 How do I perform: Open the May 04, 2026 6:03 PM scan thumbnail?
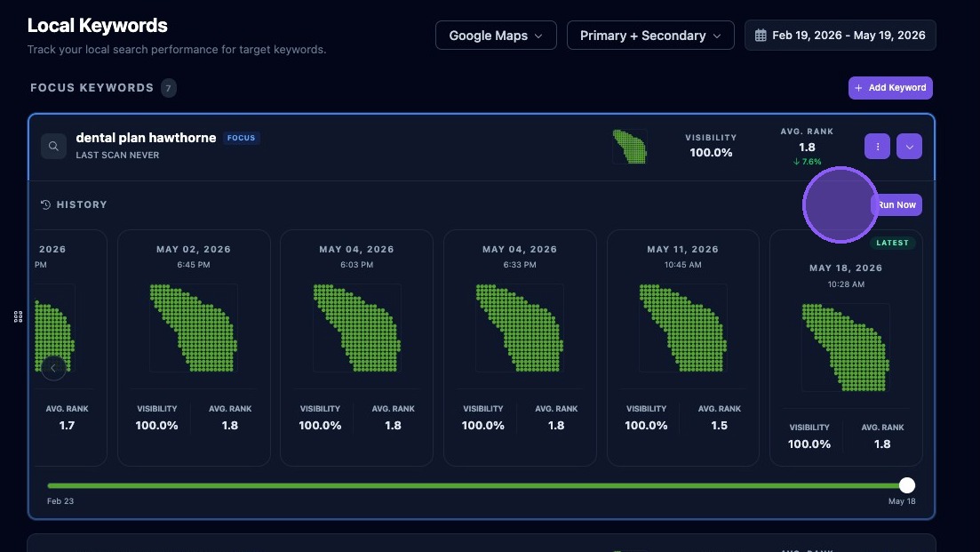click(x=357, y=328)
